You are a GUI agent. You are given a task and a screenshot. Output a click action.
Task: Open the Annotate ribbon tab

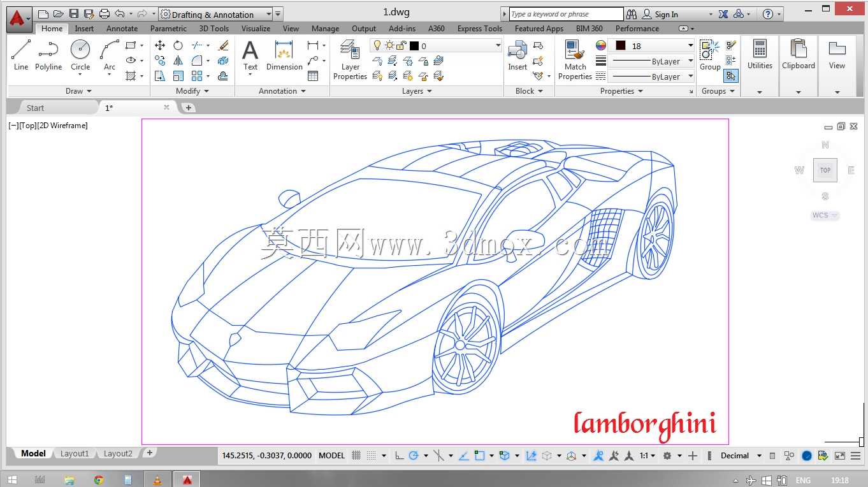coord(122,28)
